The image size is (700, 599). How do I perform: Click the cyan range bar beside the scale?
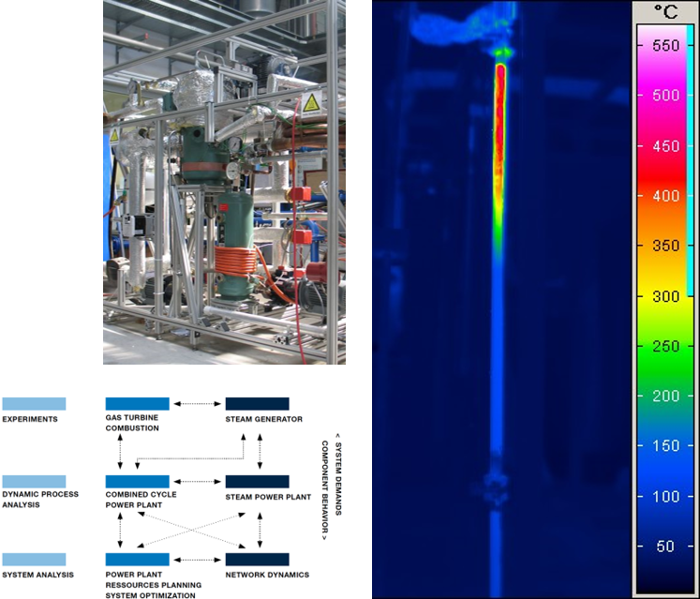pyautogui.click(x=691, y=160)
